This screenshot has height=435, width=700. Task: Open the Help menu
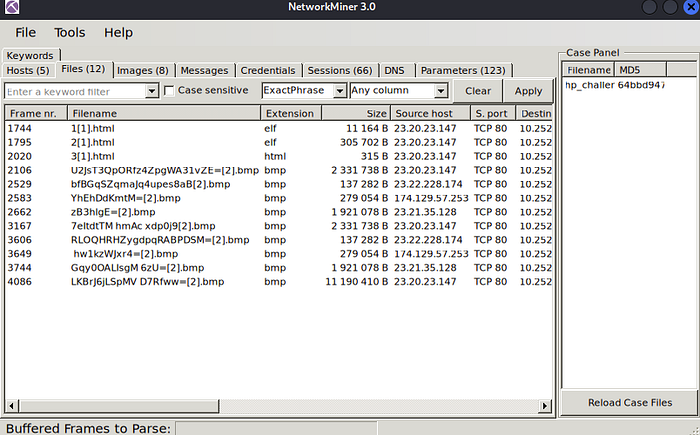click(118, 33)
